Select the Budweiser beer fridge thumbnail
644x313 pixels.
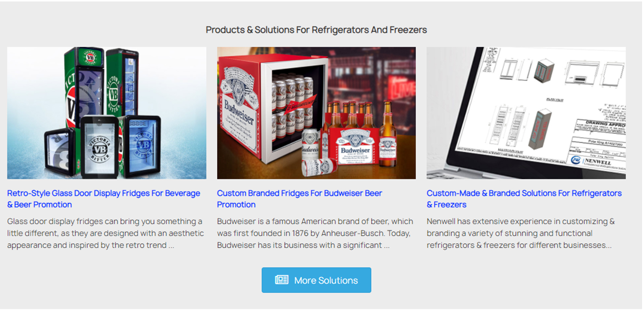coord(316,113)
